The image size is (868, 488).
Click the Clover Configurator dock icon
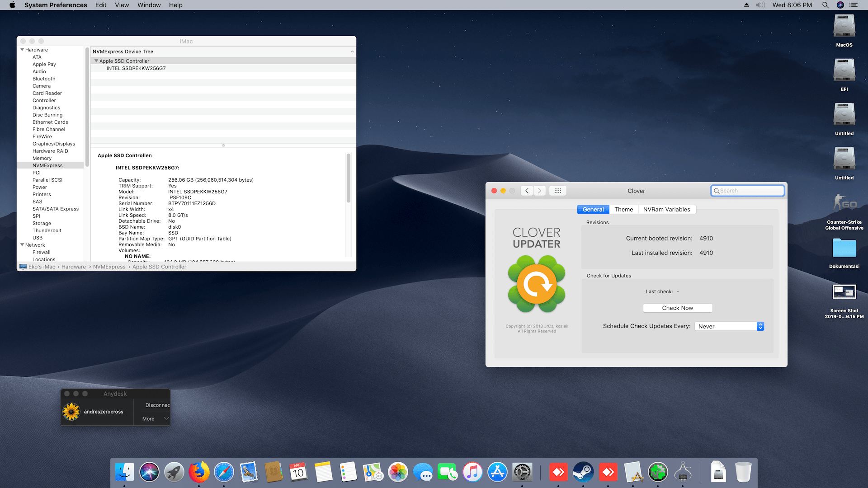[658, 473]
